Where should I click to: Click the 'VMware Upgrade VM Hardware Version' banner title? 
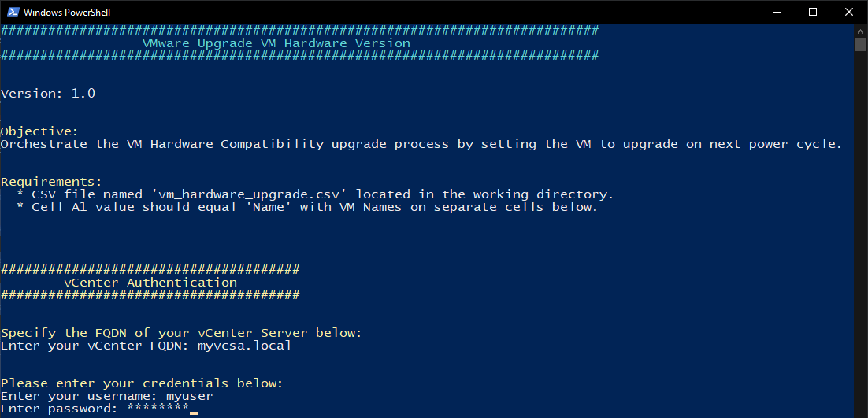click(276, 43)
